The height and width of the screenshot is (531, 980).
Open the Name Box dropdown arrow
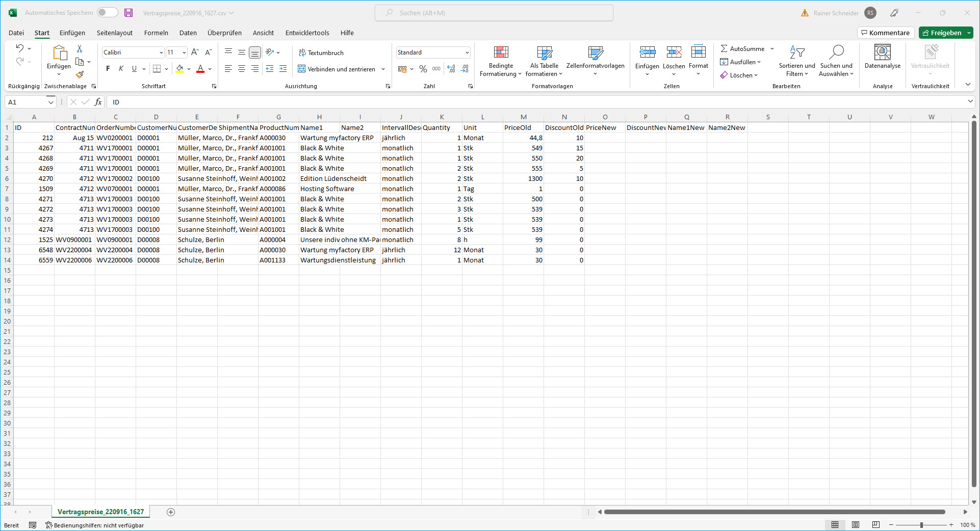[50, 102]
